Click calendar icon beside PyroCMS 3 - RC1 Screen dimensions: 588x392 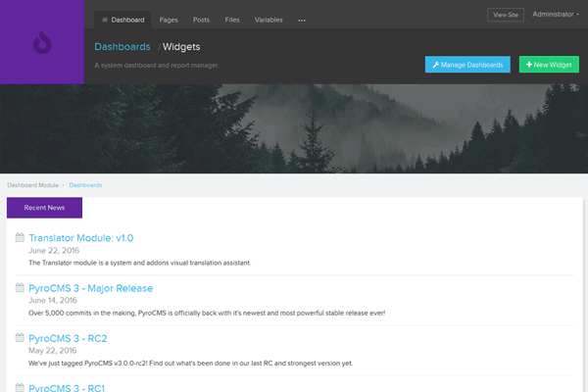point(20,387)
